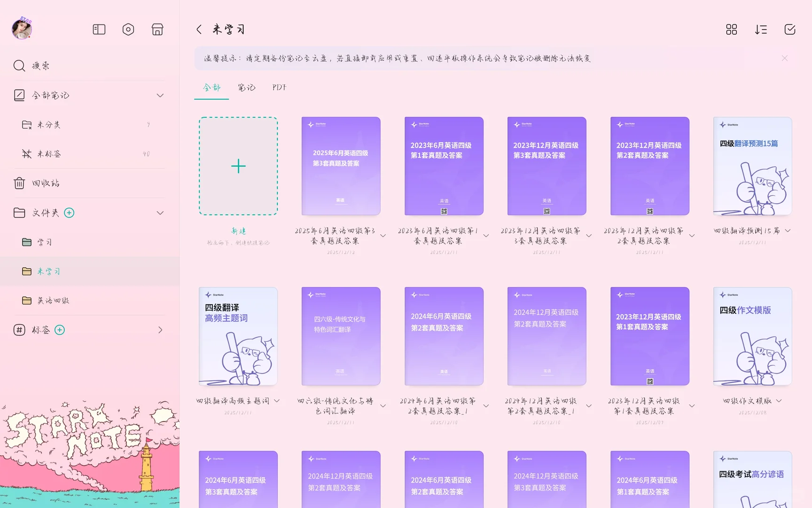Enter multi-select mode via checkmark icon

pyautogui.click(x=790, y=29)
